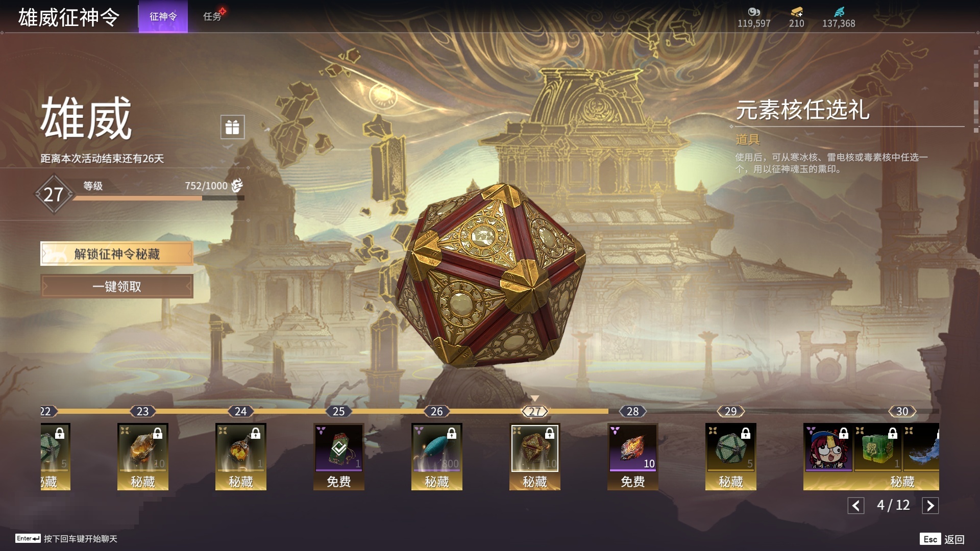Click the level 28 timeline marker

click(x=633, y=411)
